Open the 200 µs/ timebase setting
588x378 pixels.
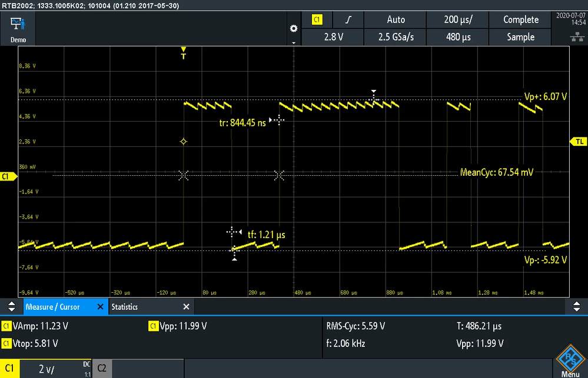pos(458,19)
